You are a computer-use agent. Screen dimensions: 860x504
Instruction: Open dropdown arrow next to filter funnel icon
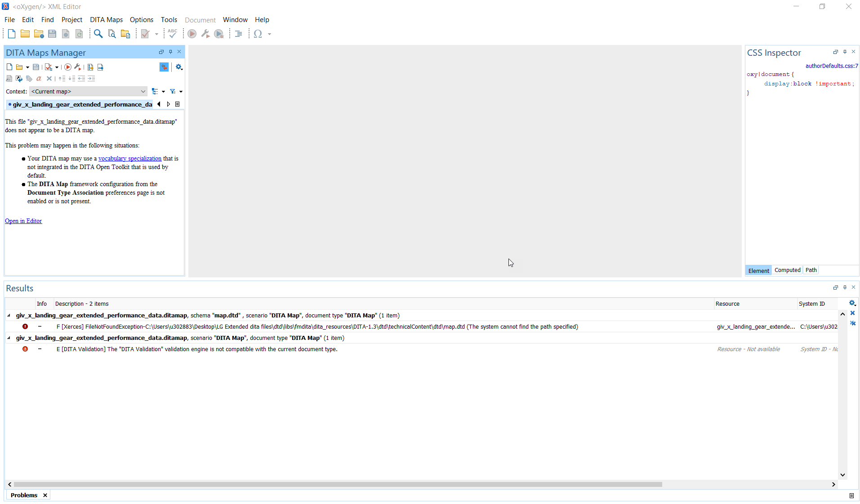[181, 92]
